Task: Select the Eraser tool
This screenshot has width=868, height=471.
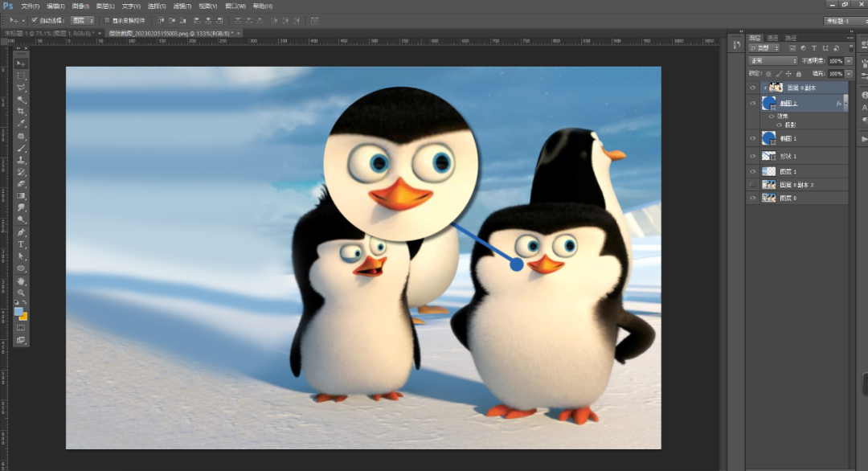Action: pyautogui.click(x=21, y=184)
